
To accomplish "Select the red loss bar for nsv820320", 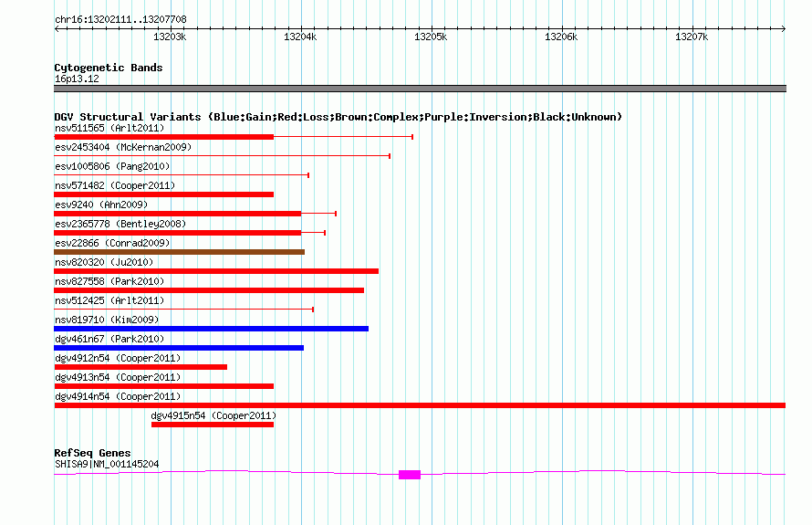I will (216, 271).
